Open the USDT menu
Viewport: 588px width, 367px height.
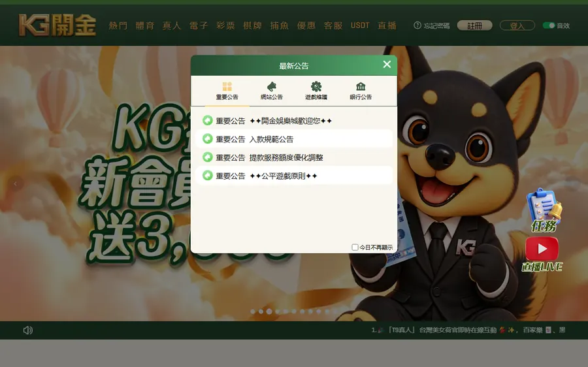click(360, 25)
